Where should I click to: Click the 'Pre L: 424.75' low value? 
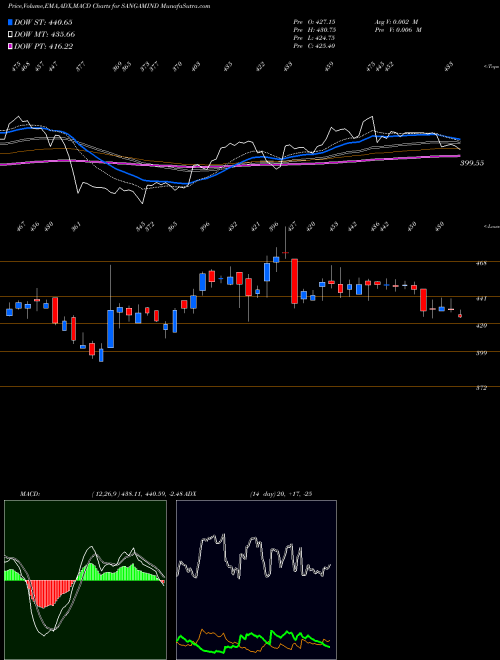point(314,38)
